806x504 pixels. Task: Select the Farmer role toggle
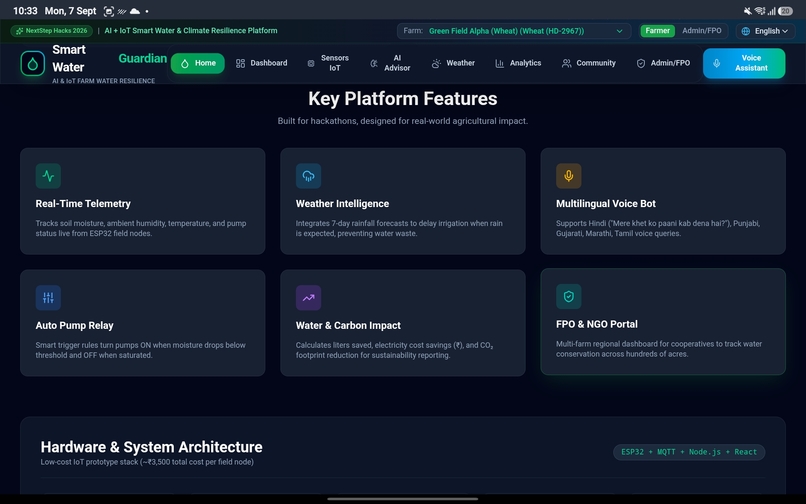coord(657,31)
